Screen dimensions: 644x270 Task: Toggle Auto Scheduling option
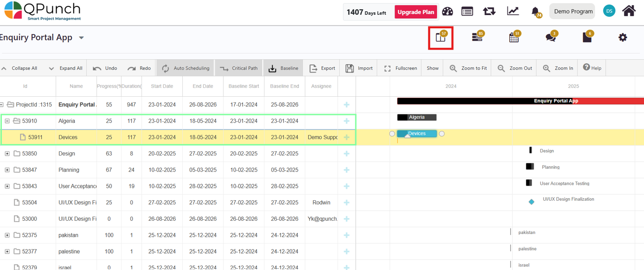pos(185,68)
